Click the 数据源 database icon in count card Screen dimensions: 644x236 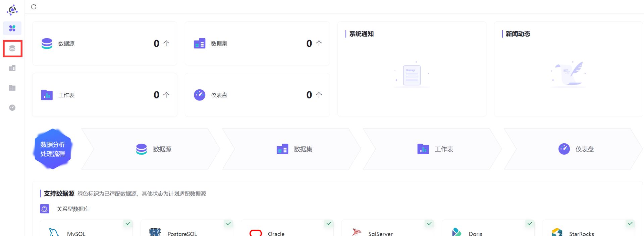tap(47, 44)
